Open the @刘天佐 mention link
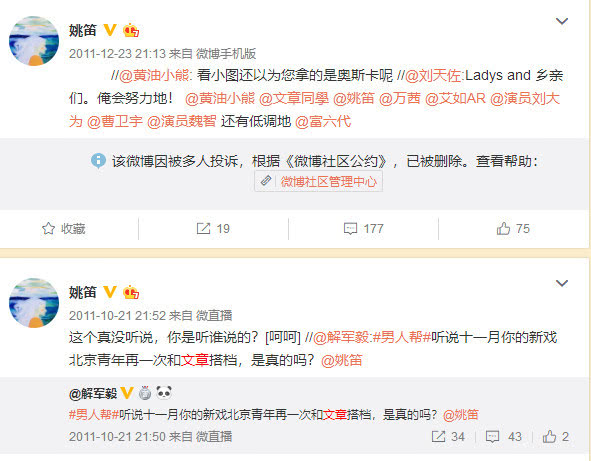The height and width of the screenshot is (461, 591). tap(433, 76)
